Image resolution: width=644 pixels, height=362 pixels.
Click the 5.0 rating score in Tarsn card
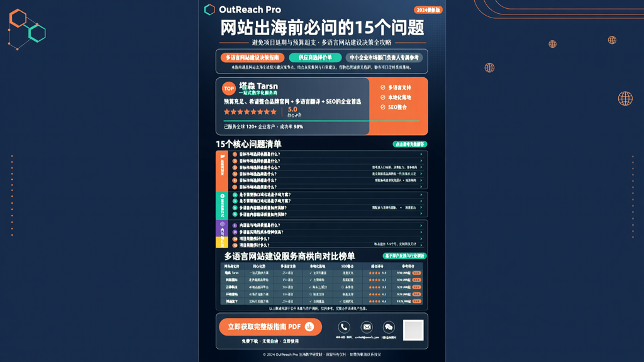pyautogui.click(x=292, y=109)
